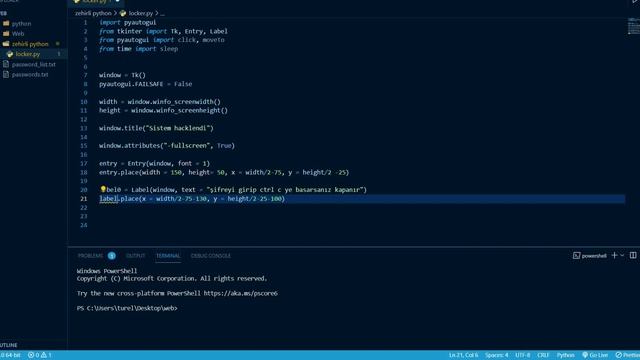The width and height of the screenshot is (640, 360).
Task: Click the entry.place line of code
Action: [224, 172]
